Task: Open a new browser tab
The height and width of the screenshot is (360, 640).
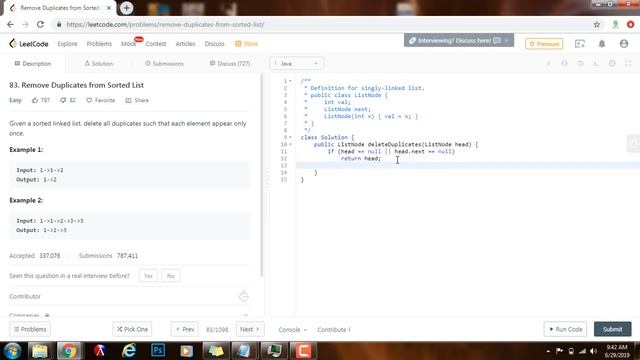Action: (126, 8)
